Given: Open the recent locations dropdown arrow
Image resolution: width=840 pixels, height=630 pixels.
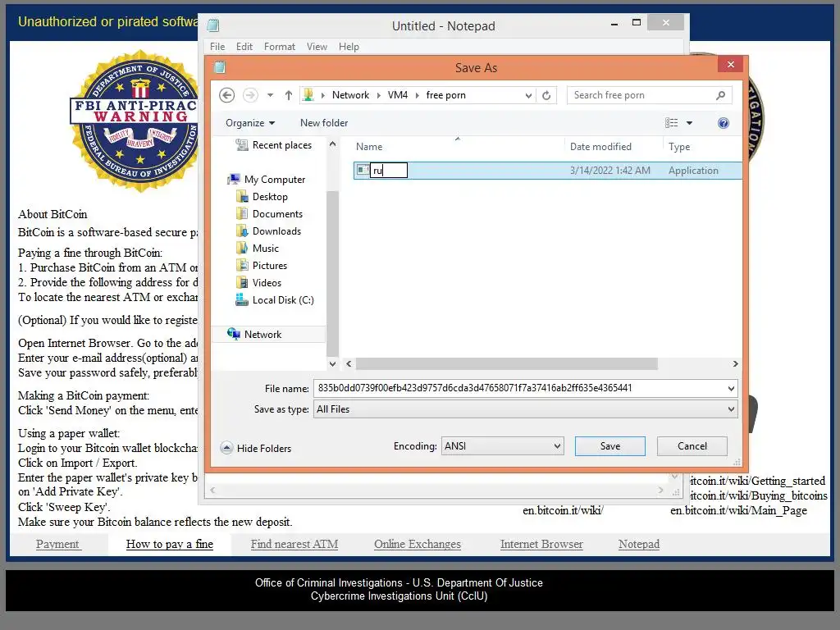Looking at the screenshot, I should coord(270,95).
